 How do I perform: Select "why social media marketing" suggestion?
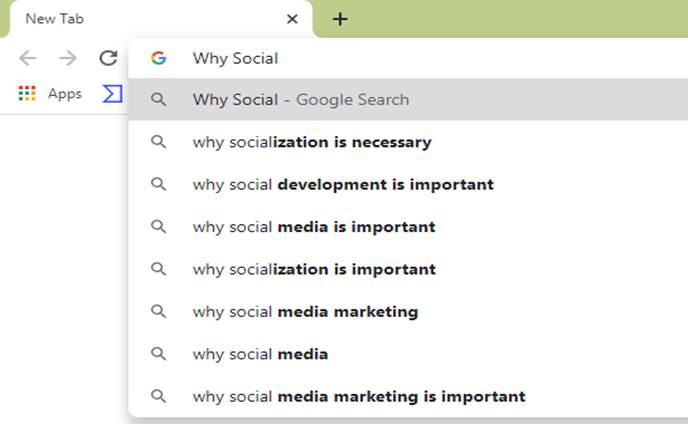408,312
